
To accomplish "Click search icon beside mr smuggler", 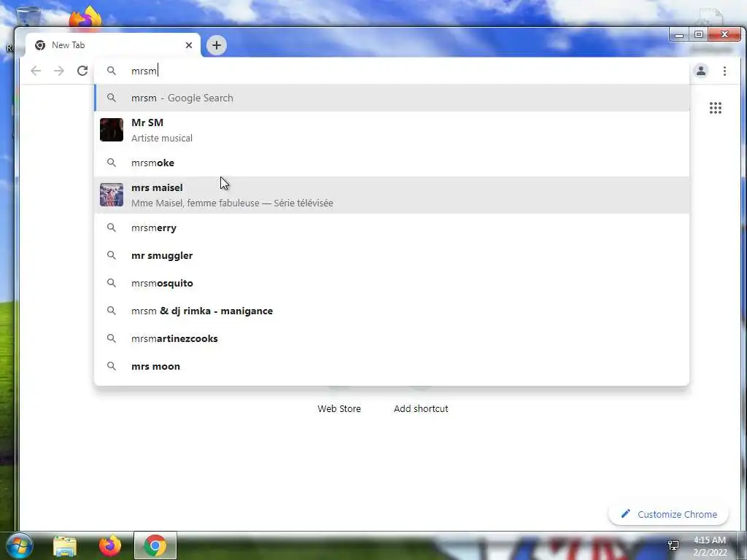I will 112,255.
